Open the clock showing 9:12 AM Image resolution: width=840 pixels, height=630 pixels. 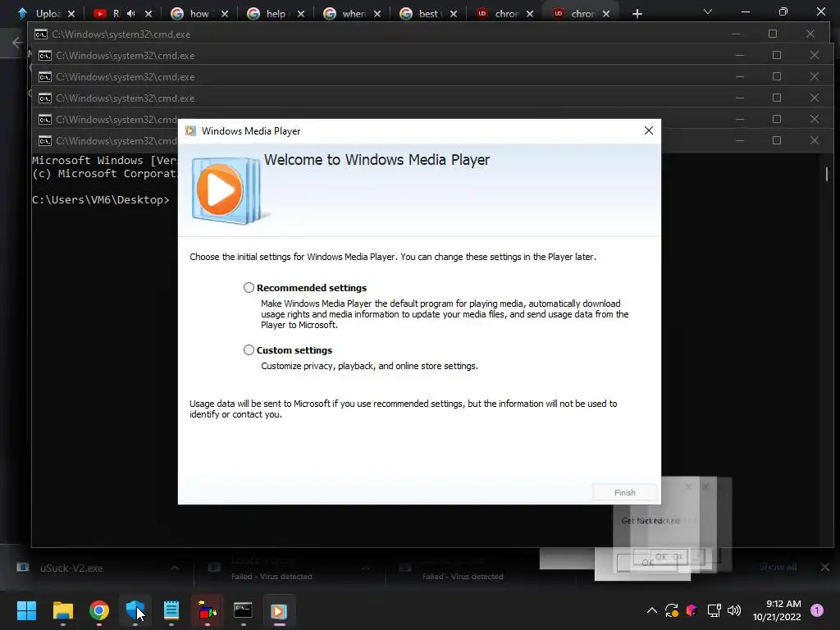pyautogui.click(x=778, y=610)
